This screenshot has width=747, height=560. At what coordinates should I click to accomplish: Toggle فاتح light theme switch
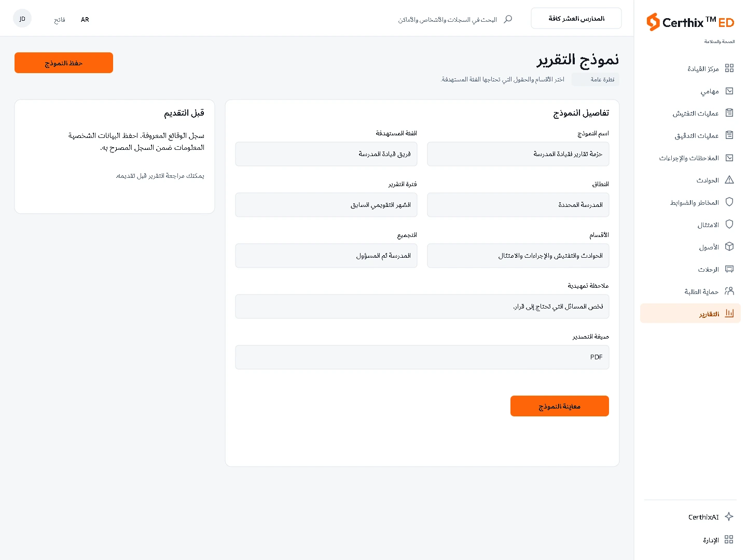(x=60, y=20)
